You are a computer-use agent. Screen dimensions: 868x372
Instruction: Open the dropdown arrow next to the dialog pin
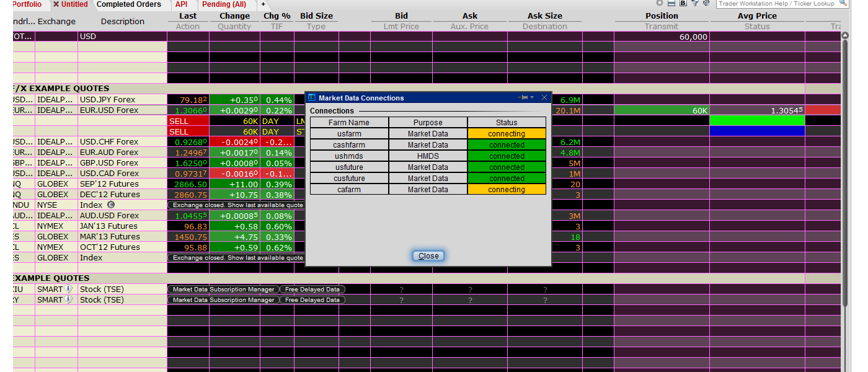coord(532,98)
